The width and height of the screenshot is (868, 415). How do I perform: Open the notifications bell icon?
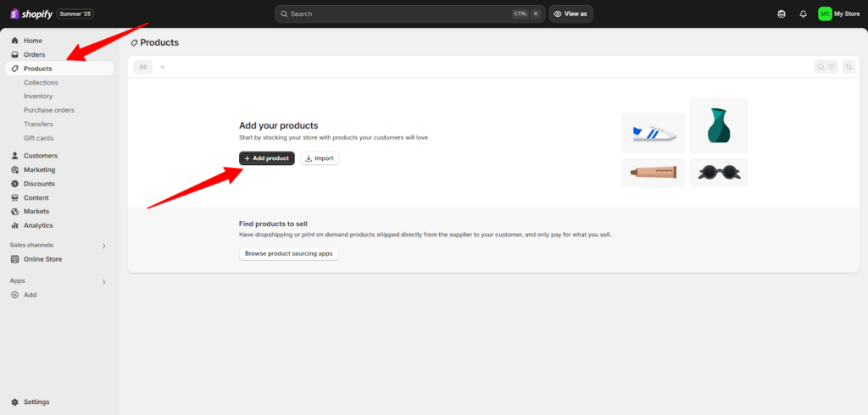pos(803,14)
